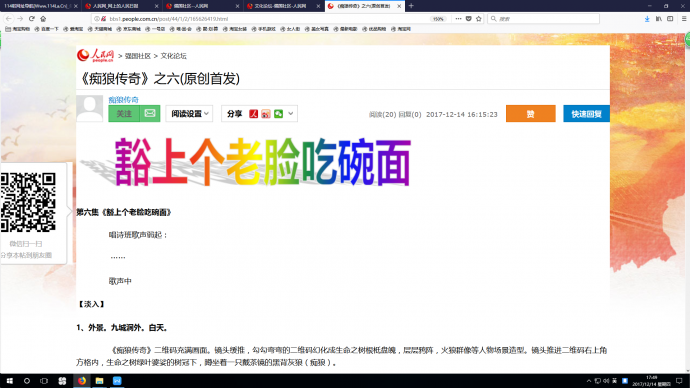The width and height of the screenshot is (690, 388).
Task: Bookmark this page with the star
Action: [479, 19]
